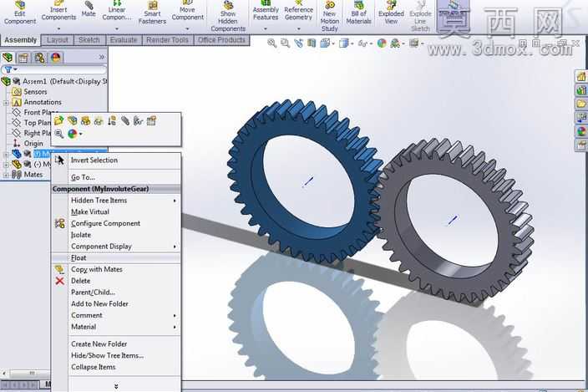This screenshot has width=588, height=392.
Task: Expand the FeatureManager panel with double chevron
Action: click(102, 58)
